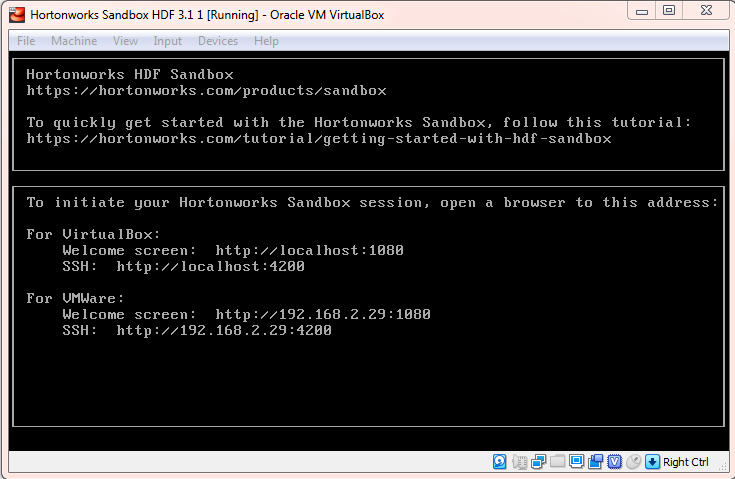Click the window resize grip corner
The image size is (735, 479).
point(722,466)
